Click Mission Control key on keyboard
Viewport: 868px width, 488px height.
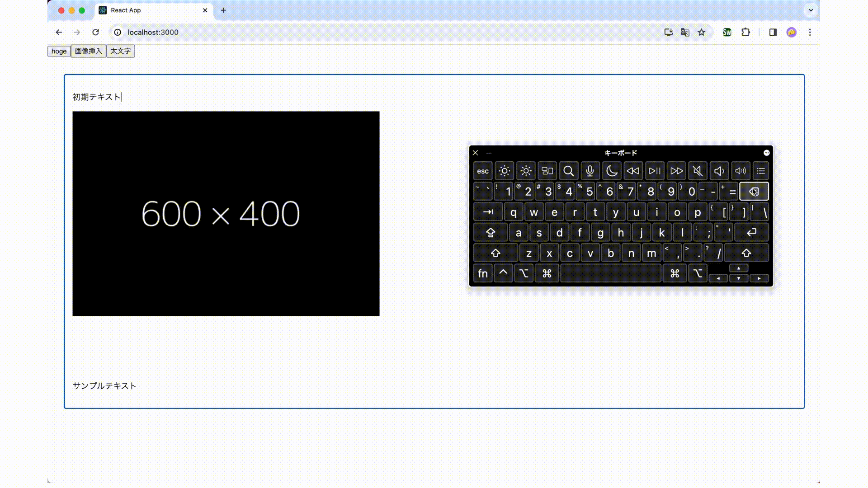(547, 171)
